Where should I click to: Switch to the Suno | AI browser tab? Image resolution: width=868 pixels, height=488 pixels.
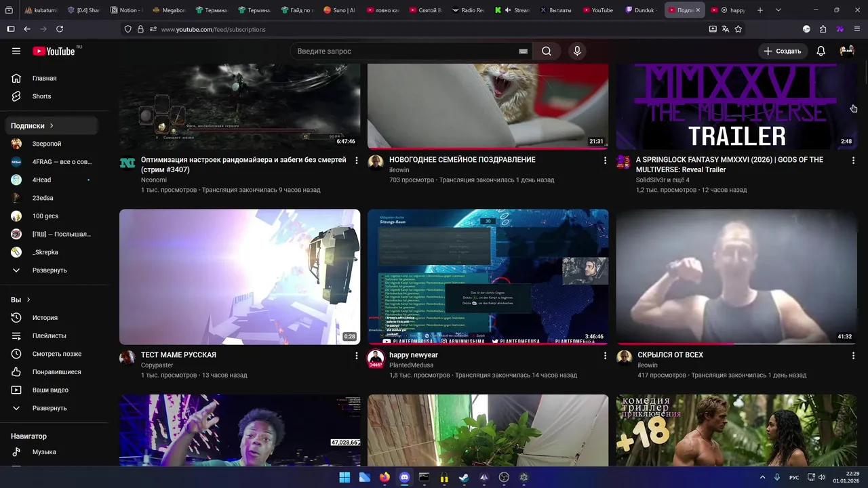[x=339, y=10]
